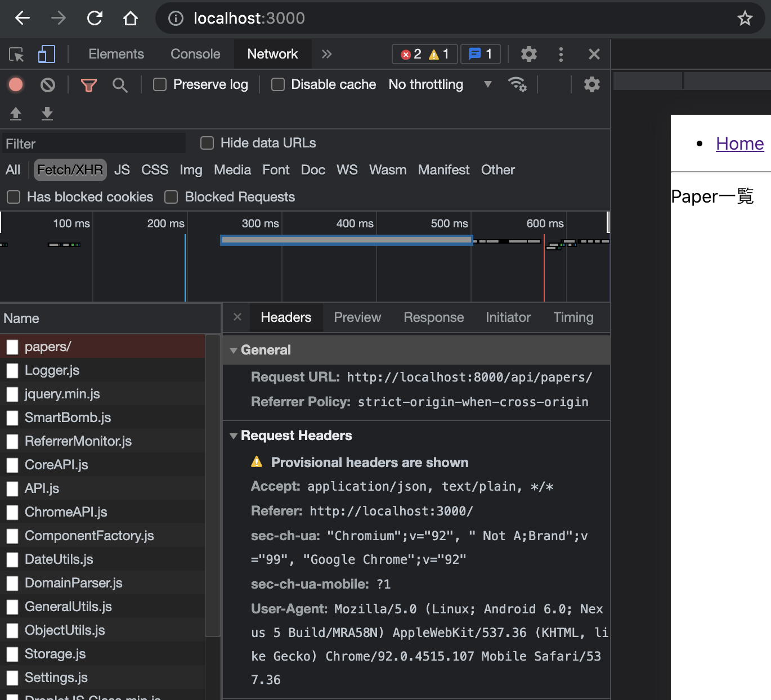771x700 pixels.
Task: Click the Home link
Action: click(x=739, y=143)
